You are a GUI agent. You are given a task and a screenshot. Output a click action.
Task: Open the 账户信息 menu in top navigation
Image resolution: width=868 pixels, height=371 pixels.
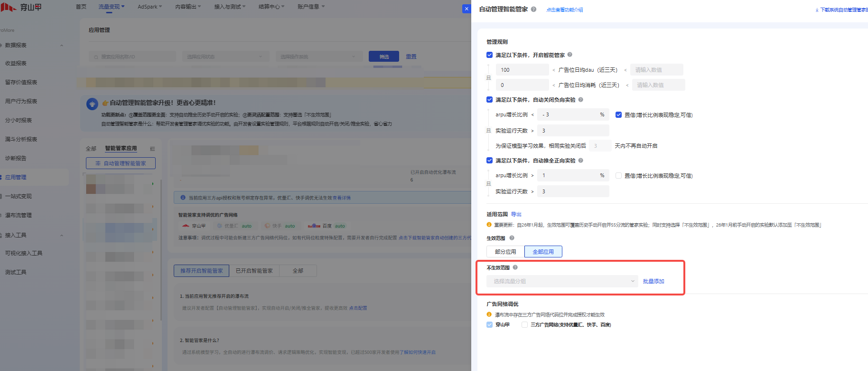(x=311, y=7)
